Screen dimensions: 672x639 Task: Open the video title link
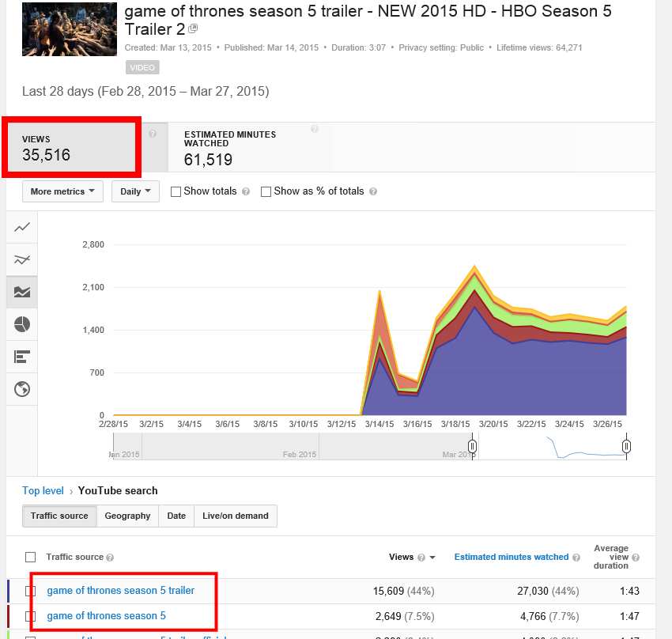tap(368, 20)
